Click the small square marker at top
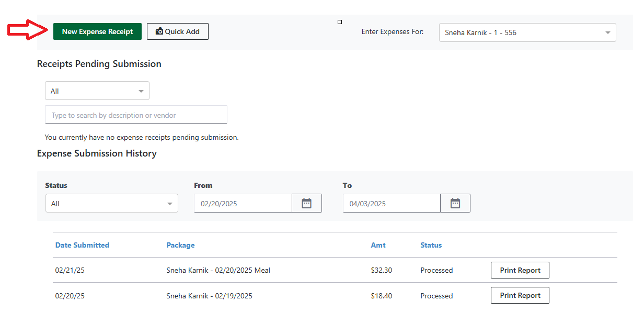 coord(340,22)
